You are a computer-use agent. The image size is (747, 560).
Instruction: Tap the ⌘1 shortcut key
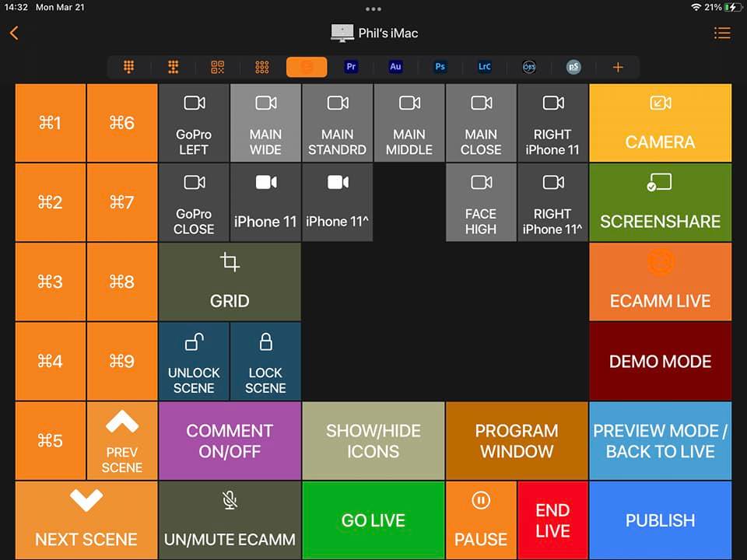51,123
